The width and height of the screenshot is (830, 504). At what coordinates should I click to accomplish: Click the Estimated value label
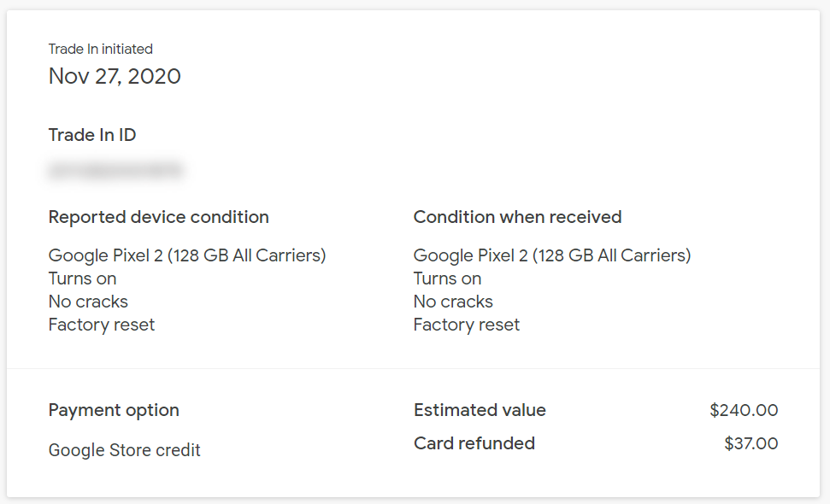tap(480, 410)
